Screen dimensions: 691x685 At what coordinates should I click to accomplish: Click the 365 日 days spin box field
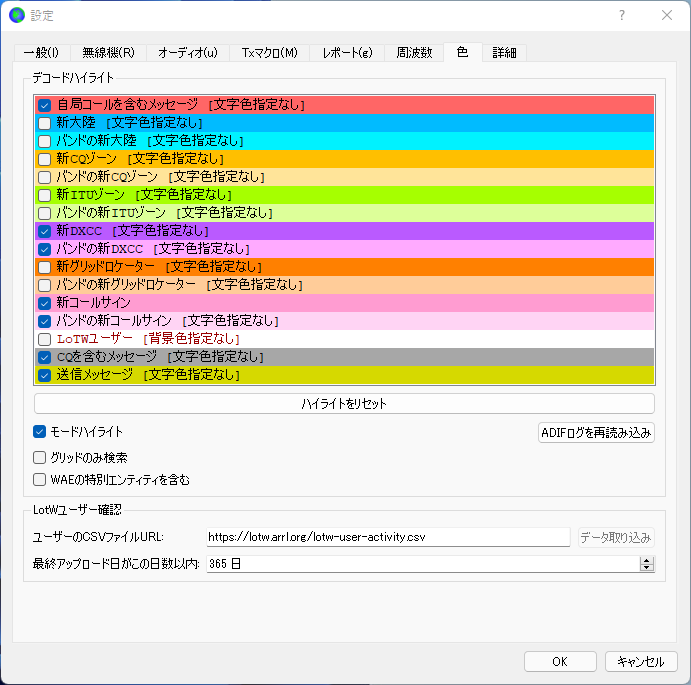click(423, 564)
